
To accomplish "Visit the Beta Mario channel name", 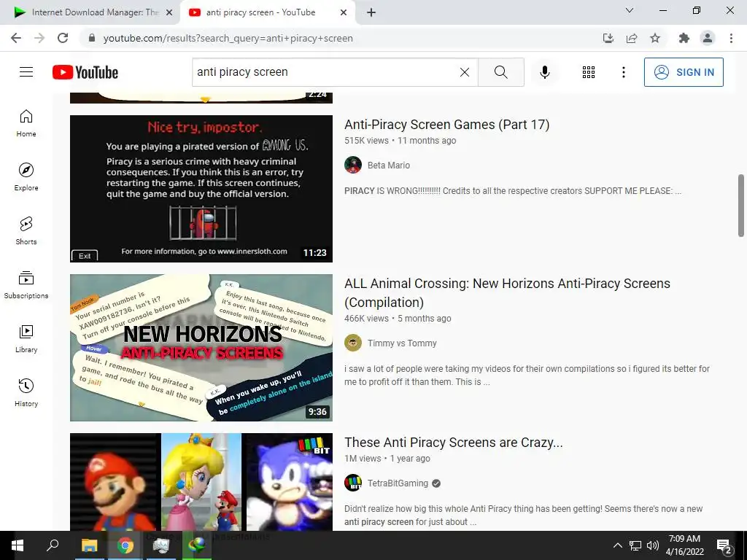I will (388, 166).
